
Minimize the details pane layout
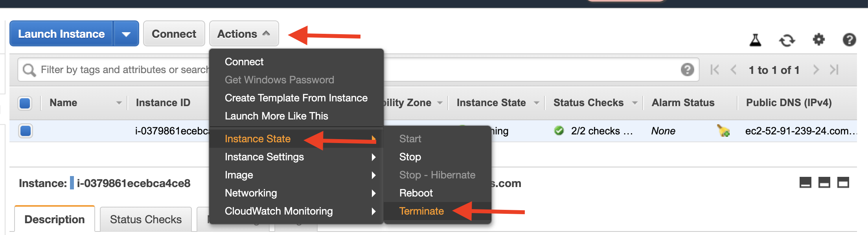click(x=805, y=183)
